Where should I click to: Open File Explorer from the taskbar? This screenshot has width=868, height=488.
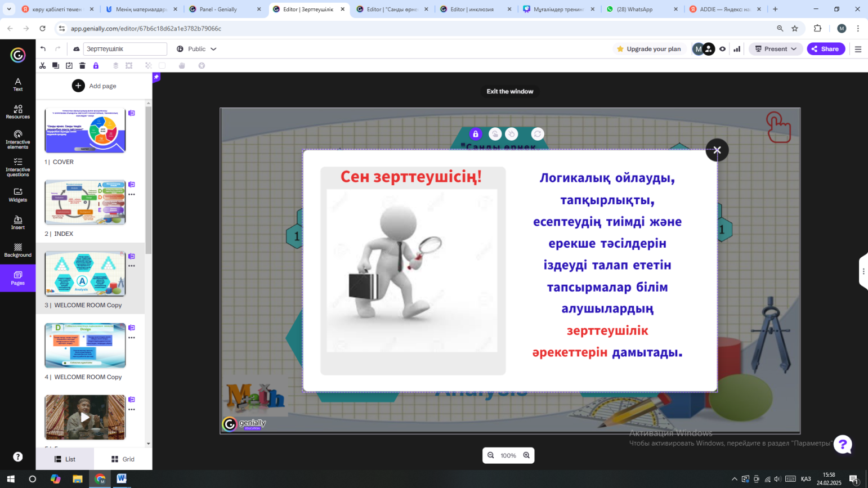pos(78,479)
